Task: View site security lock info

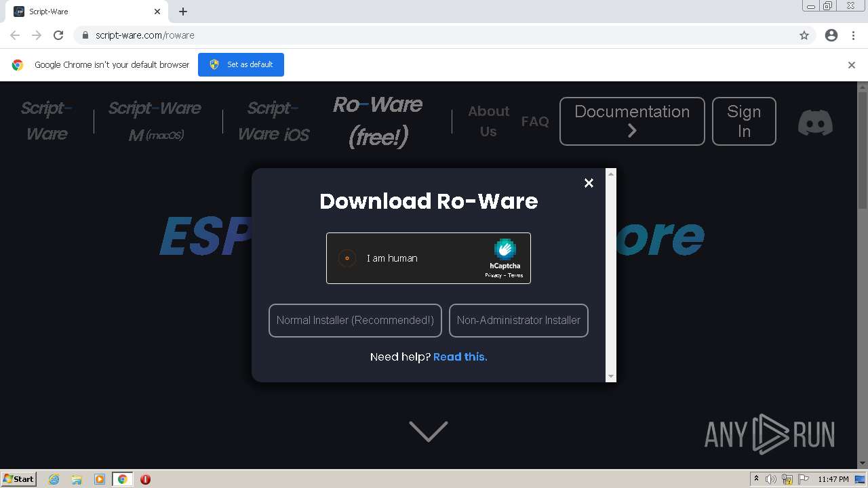Action: click(x=85, y=35)
